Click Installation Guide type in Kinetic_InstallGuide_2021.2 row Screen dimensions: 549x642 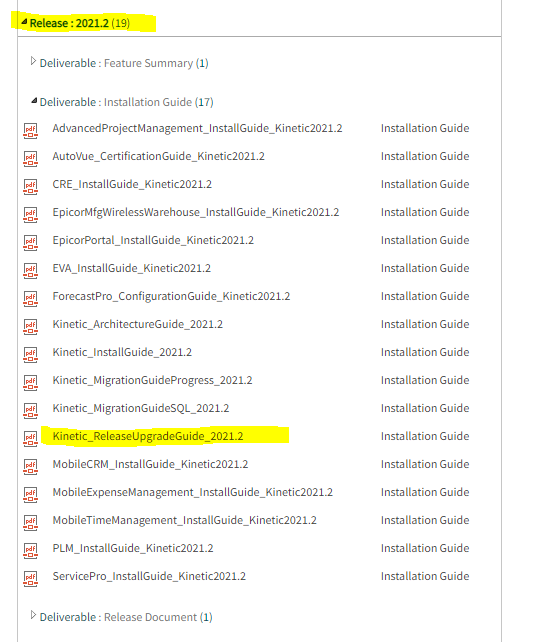(x=425, y=352)
